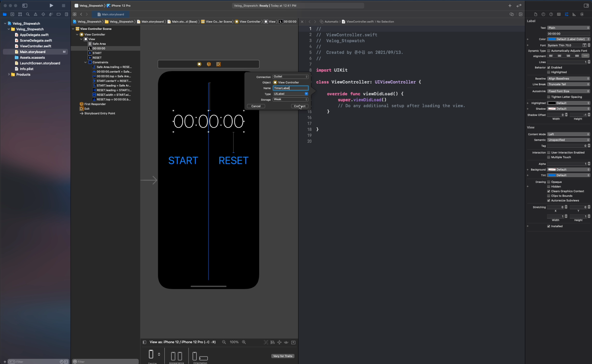Open the Line Break Truncate Tail dropdown
Viewport: 592px width, 364px height.
point(568,84)
